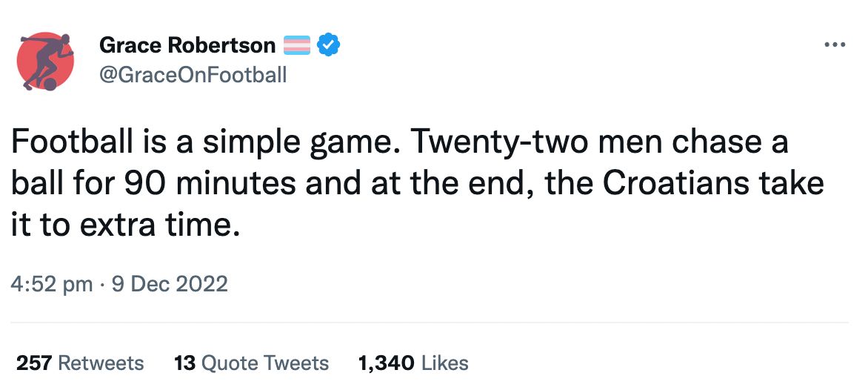Screen dimensions: 868x390
Task: Click the number 13 before Quote Tweets
Action: [184, 363]
